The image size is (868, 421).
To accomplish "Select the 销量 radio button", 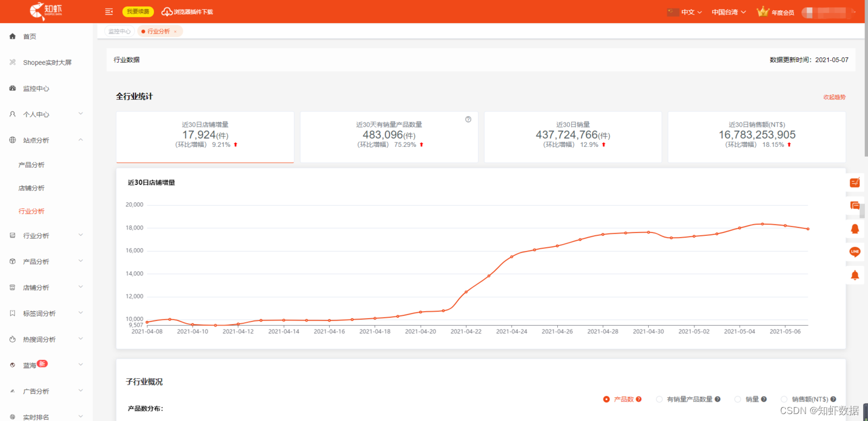I will tap(738, 399).
